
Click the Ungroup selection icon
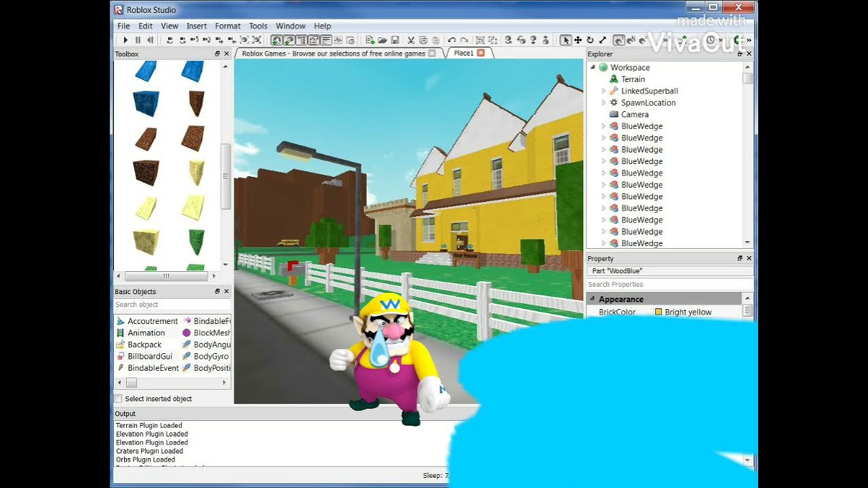click(x=492, y=40)
